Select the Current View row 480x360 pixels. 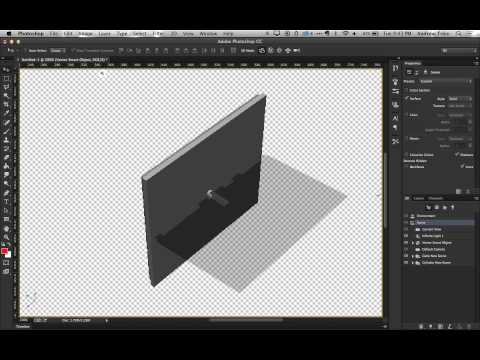pos(439,229)
